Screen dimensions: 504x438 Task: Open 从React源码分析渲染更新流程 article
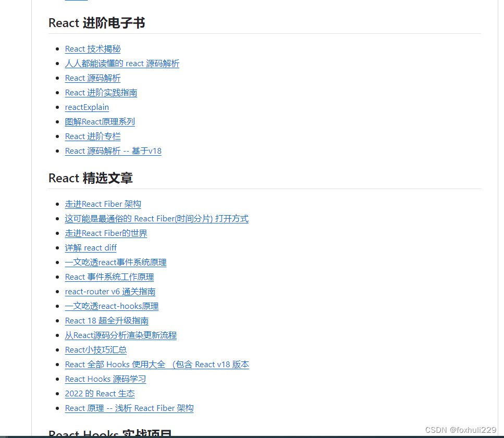[120, 335]
